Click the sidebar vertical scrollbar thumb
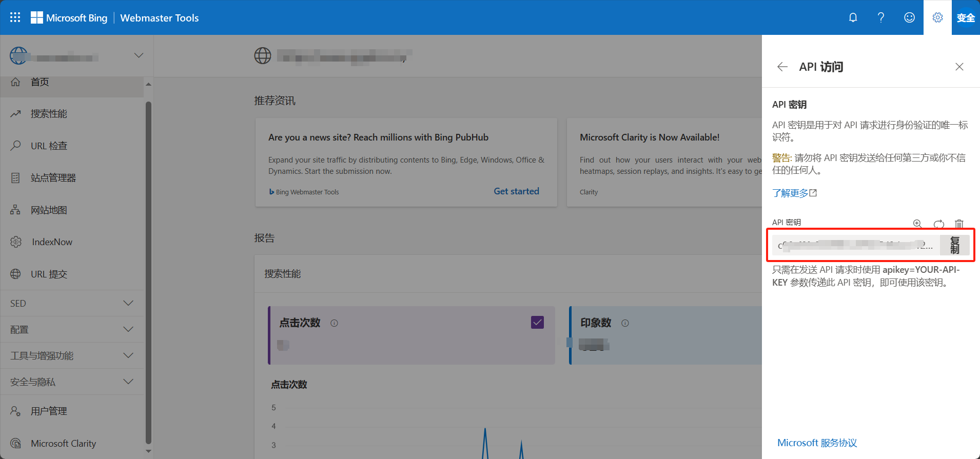Viewport: 980px width, 459px height. 148,272
